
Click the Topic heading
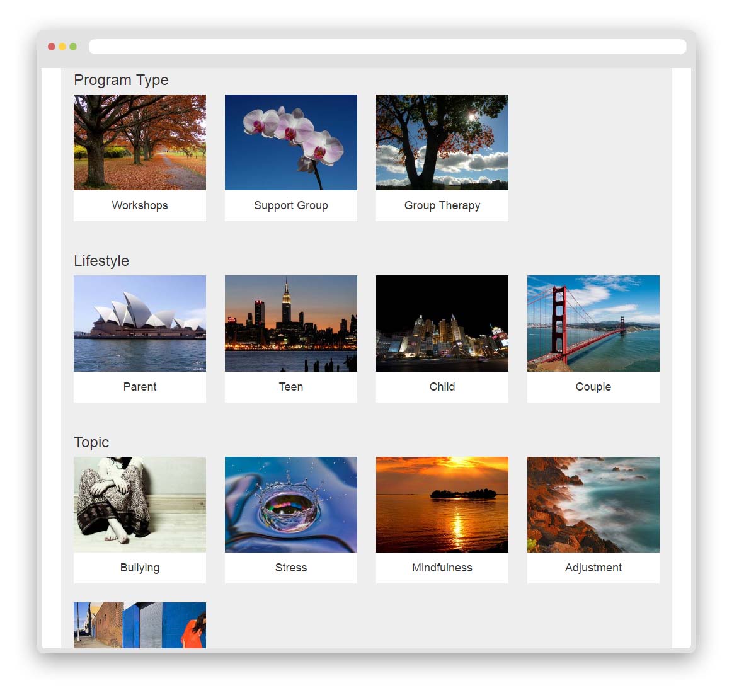pyautogui.click(x=91, y=443)
